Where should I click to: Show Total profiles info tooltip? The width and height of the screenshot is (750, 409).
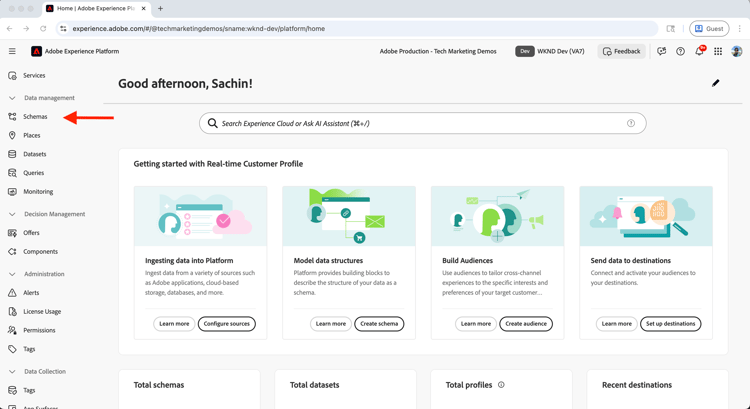tap(501, 385)
